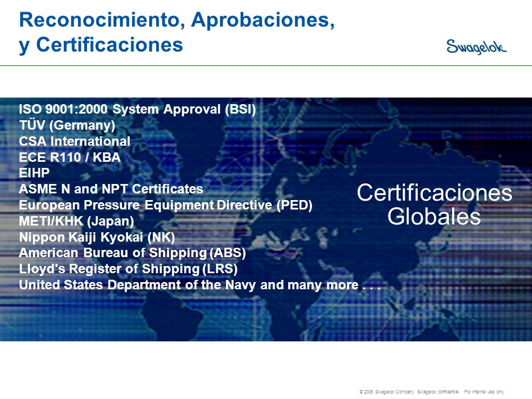The image size is (532, 399).
Task: Select 'Nippon Kaiji Kyokai (NK)' entry
Action: (97, 237)
